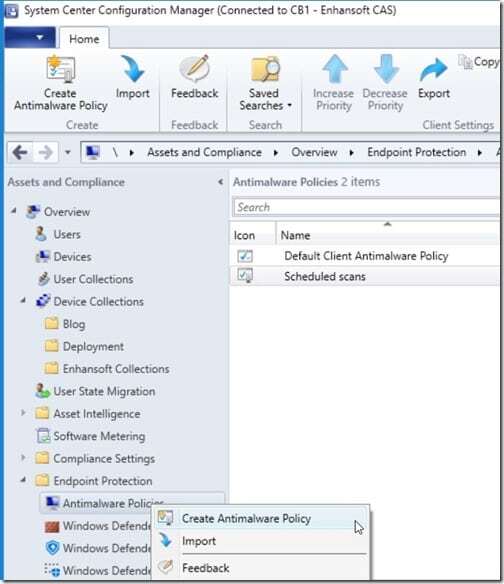Click the breadcrumb computer root icon
This screenshot has height=584, width=504.
point(93,152)
